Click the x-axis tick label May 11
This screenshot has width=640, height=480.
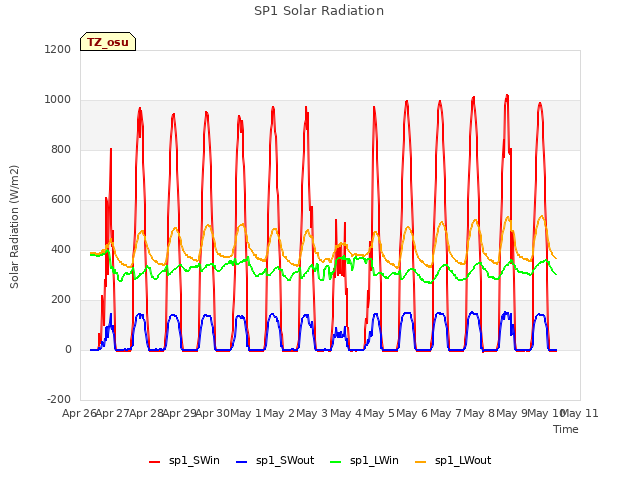(x=580, y=413)
